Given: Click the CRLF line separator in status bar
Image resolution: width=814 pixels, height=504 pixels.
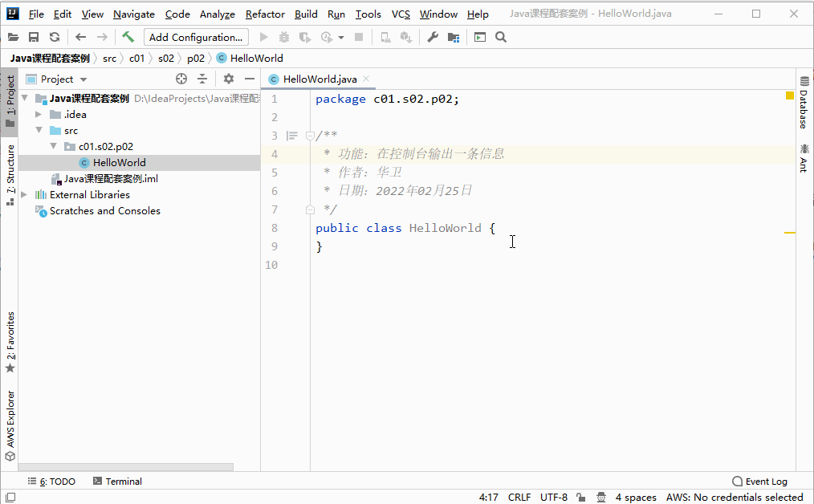Looking at the screenshot, I should [519, 498].
